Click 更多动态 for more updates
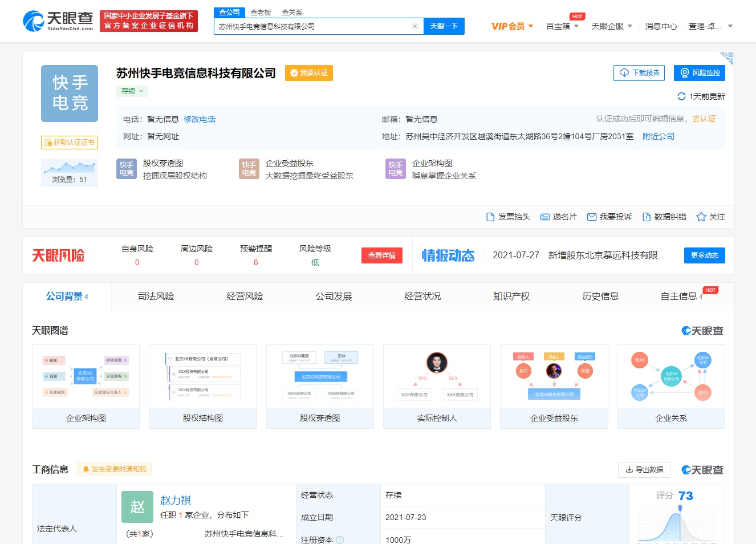This screenshot has width=756, height=544. pyautogui.click(x=705, y=255)
